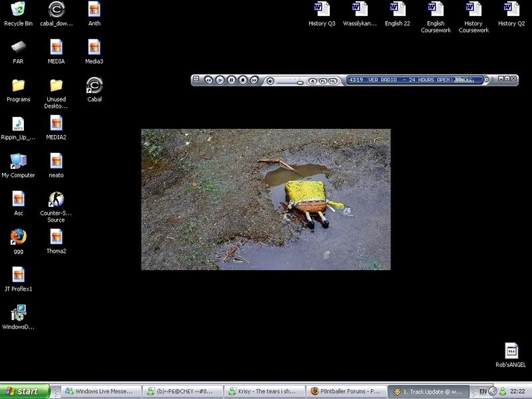Mute Winamp using the speaker button
532x399 pixels.
271,80
